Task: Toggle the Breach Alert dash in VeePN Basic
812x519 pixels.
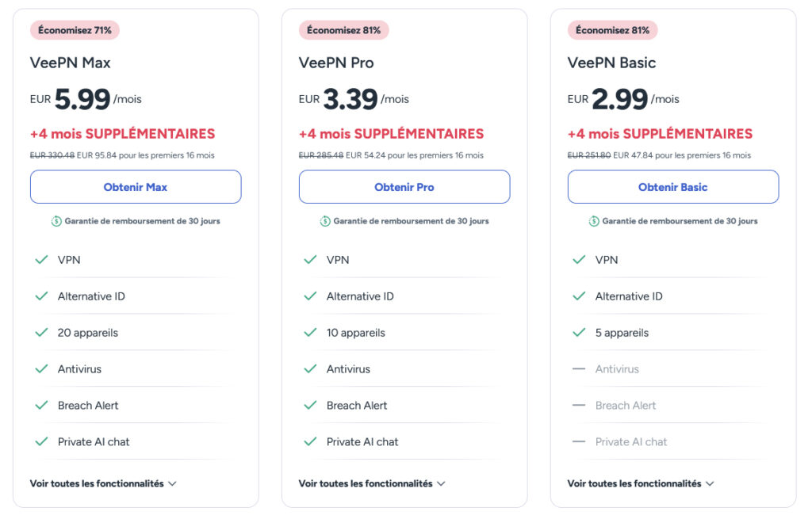Action: coord(579,406)
